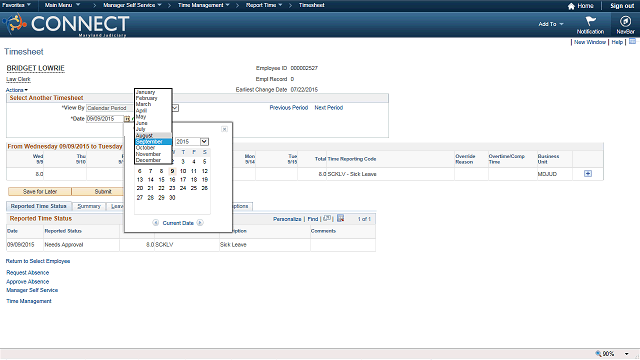This screenshot has width=640, height=360.
Task: Open the Help link
Action: click(x=617, y=42)
